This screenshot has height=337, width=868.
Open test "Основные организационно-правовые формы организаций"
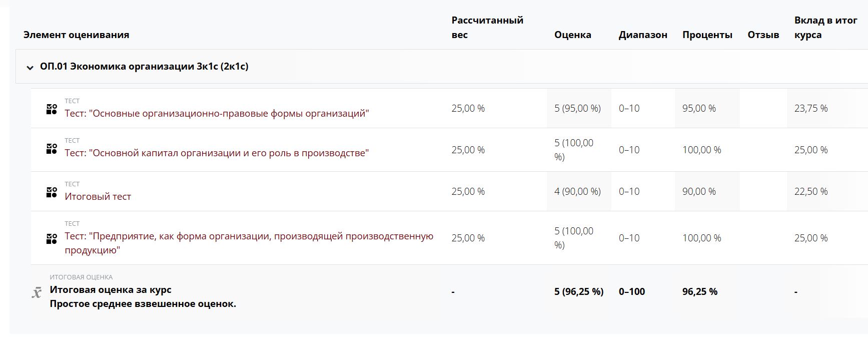[x=216, y=114]
